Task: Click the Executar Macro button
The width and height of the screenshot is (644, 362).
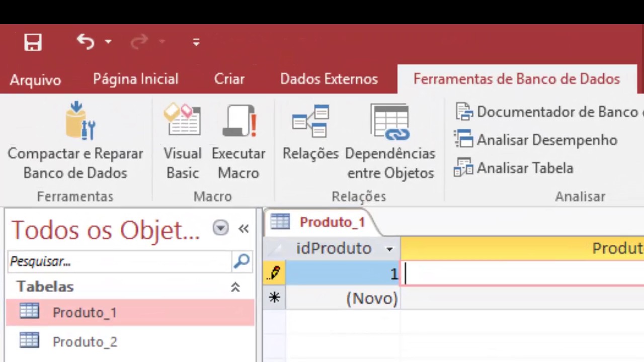Action: [238, 141]
